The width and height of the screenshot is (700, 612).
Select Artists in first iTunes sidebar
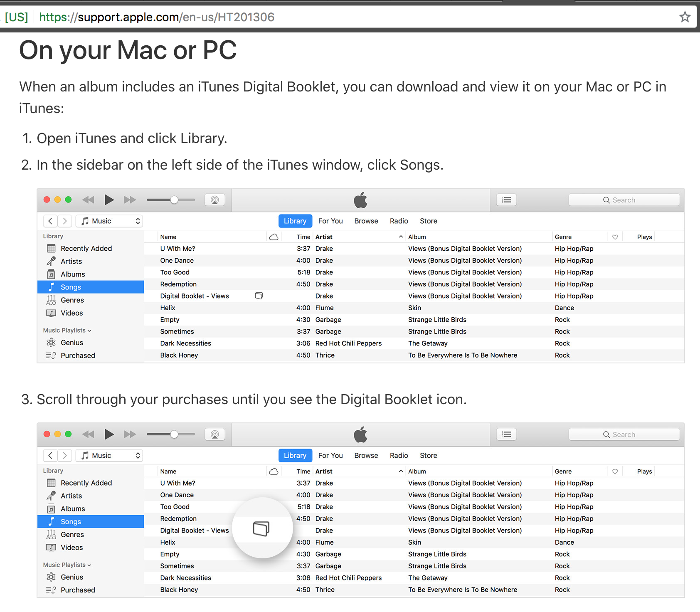(91, 262)
